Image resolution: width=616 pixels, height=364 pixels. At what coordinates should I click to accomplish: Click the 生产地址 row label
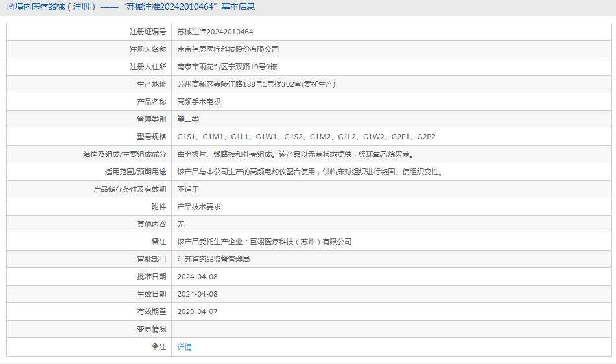152,84
